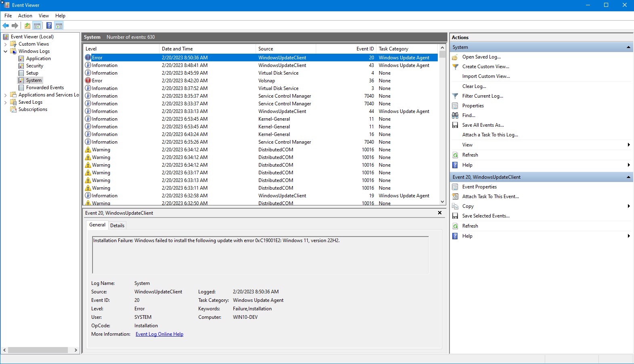Collapse the Windows Logs tree node
Screen dimensions: 634x364
pyautogui.click(x=5, y=52)
